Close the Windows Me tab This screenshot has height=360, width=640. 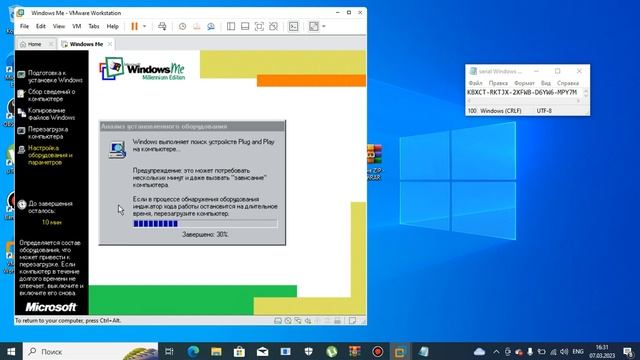pyautogui.click(x=109, y=44)
